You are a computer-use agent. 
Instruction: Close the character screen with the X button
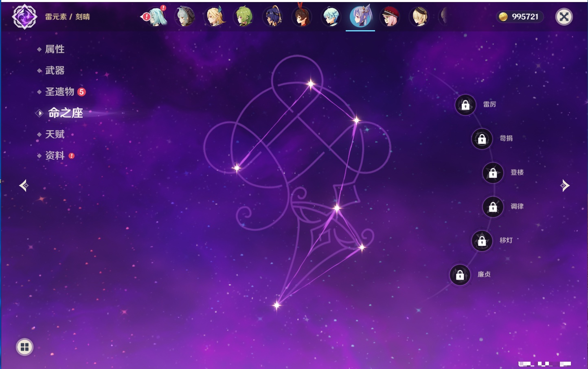564,17
